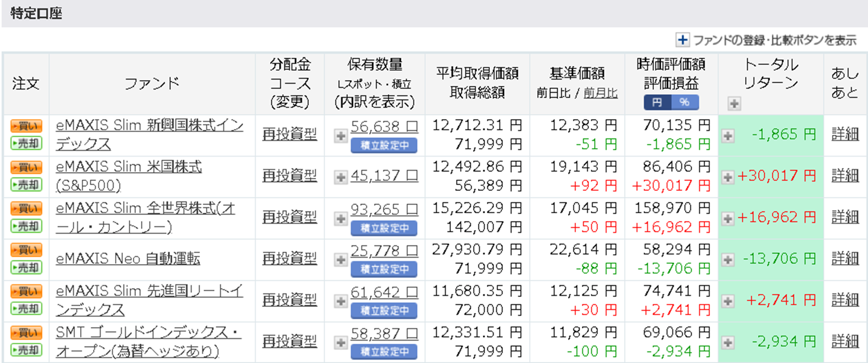Viewport: 868px width, 363px height.
Task: Expand the plus icon under トータルリターン header
Action: (734, 103)
